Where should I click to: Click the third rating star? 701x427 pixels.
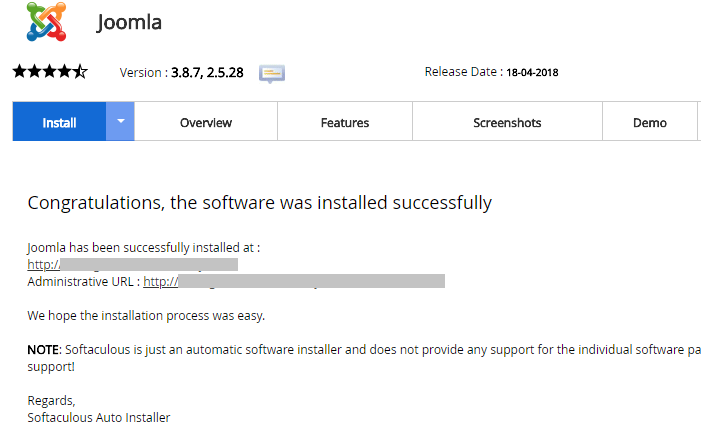(x=50, y=72)
